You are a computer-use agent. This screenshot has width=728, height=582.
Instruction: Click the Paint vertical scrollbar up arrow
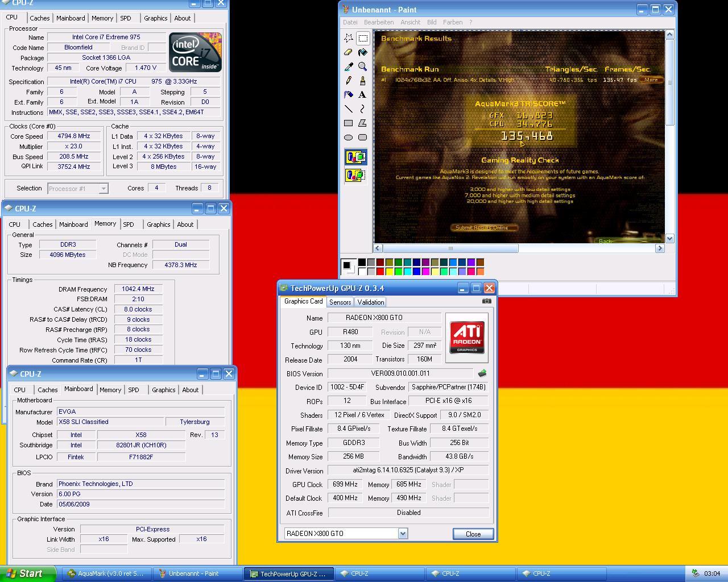pyautogui.click(x=669, y=35)
